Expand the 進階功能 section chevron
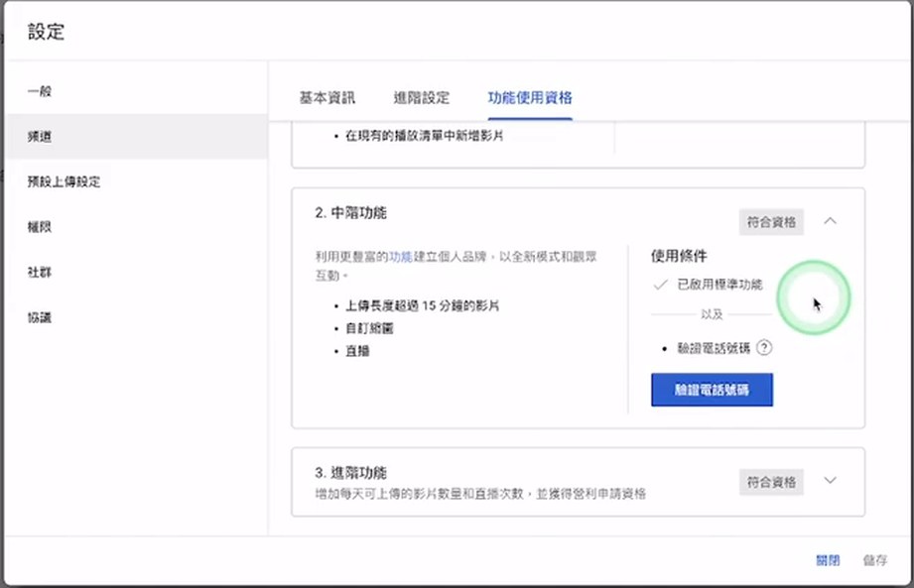This screenshot has width=914, height=588. (830, 481)
